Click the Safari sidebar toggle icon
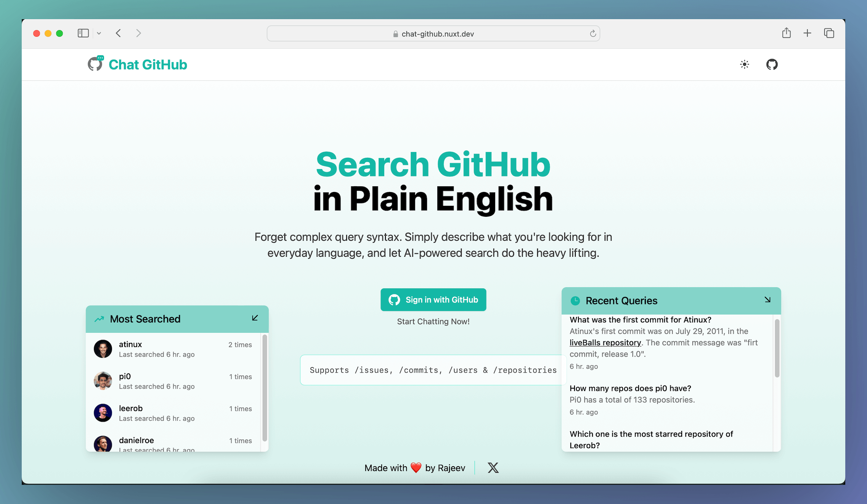The height and width of the screenshot is (504, 867). (83, 33)
